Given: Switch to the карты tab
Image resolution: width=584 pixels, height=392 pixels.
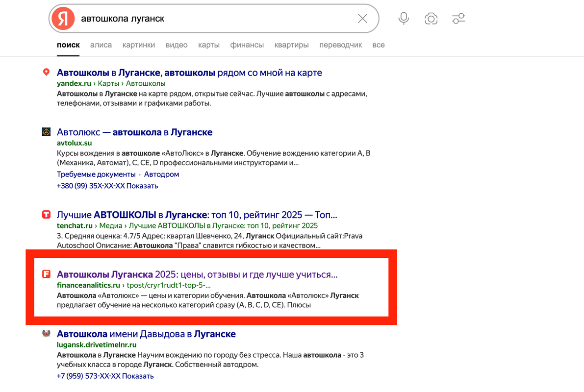Looking at the screenshot, I should [209, 45].
